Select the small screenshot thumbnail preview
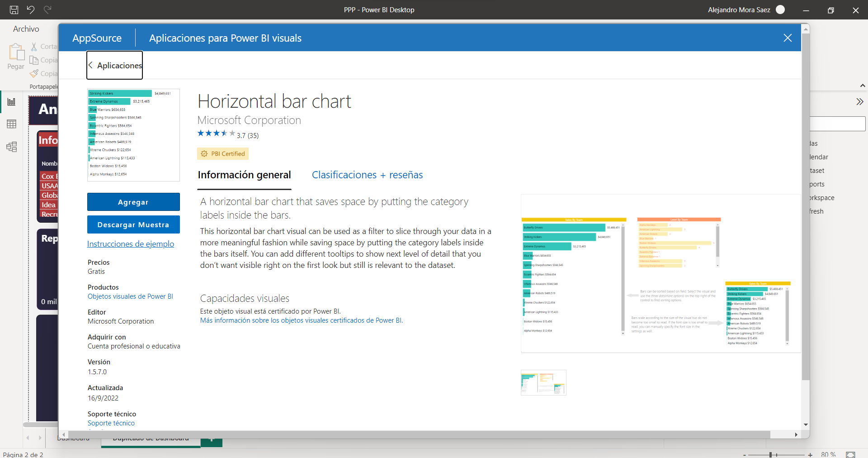868x458 pixels. click(x=543, y=382)
